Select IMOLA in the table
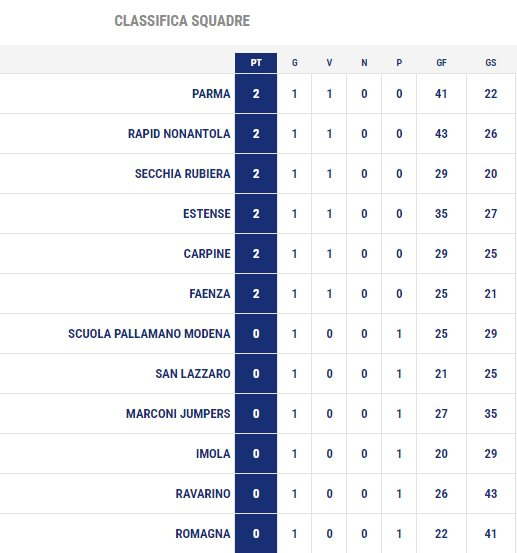Image resolution: width=517 pixels, height=553 pixels. 213,454
